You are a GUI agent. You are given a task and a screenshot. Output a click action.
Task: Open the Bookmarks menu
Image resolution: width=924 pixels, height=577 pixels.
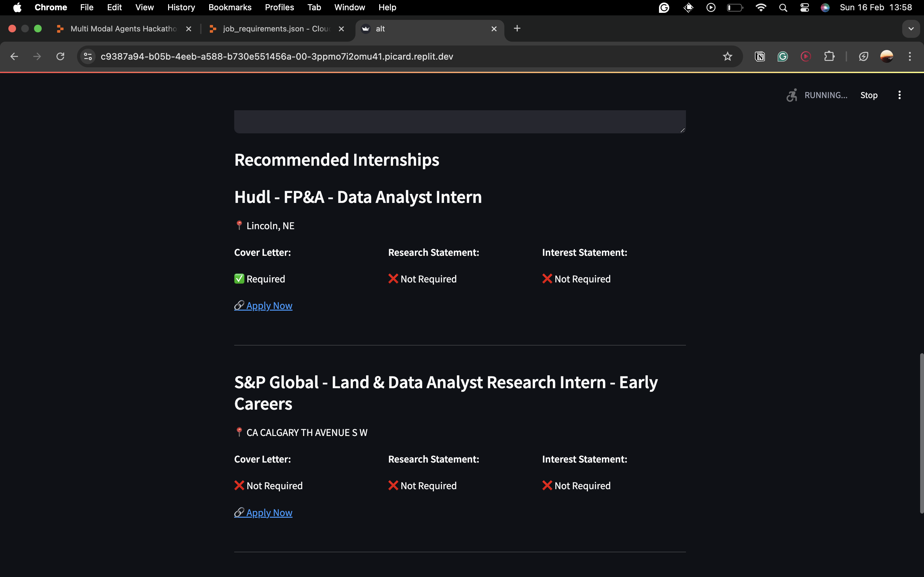(230, 8)
